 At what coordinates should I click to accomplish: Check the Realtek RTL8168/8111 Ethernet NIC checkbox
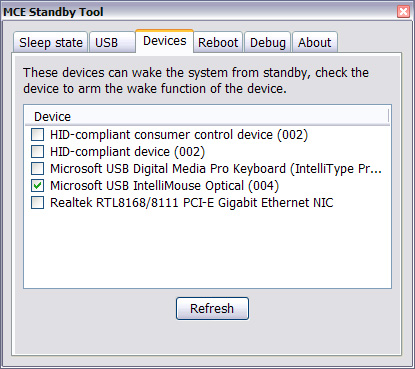tap(37, 203)
